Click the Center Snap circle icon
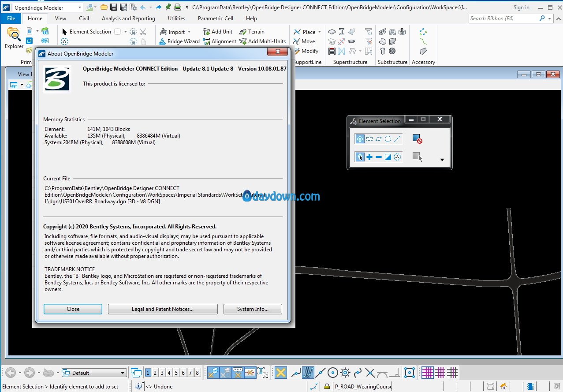This screenshot has width=563, height=392. click(x=333, y=373)
